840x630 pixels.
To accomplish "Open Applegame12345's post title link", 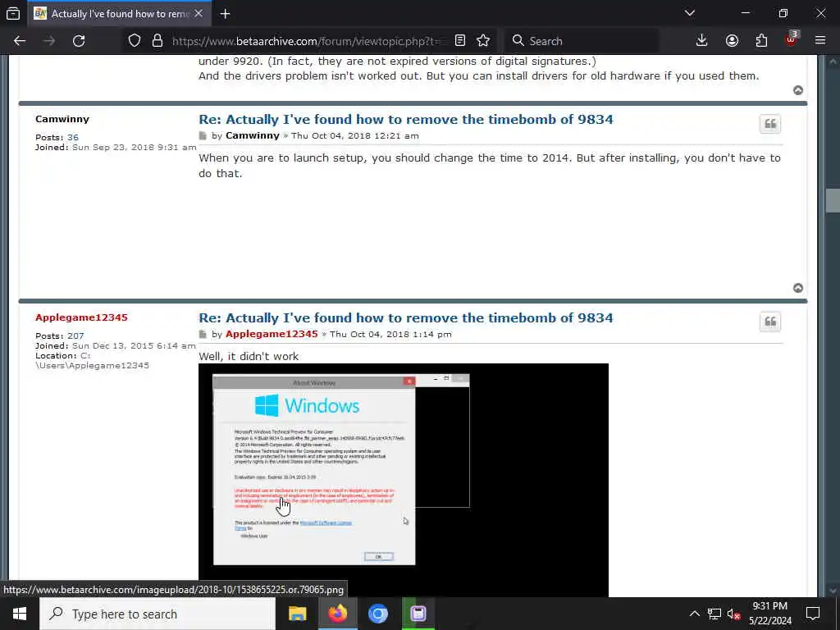I will (x=405, y=317).
